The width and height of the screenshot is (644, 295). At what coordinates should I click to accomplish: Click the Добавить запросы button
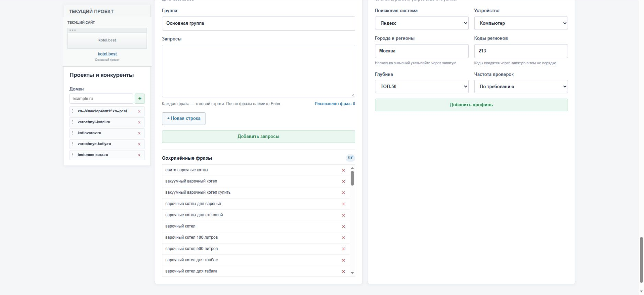pos(258,137)
